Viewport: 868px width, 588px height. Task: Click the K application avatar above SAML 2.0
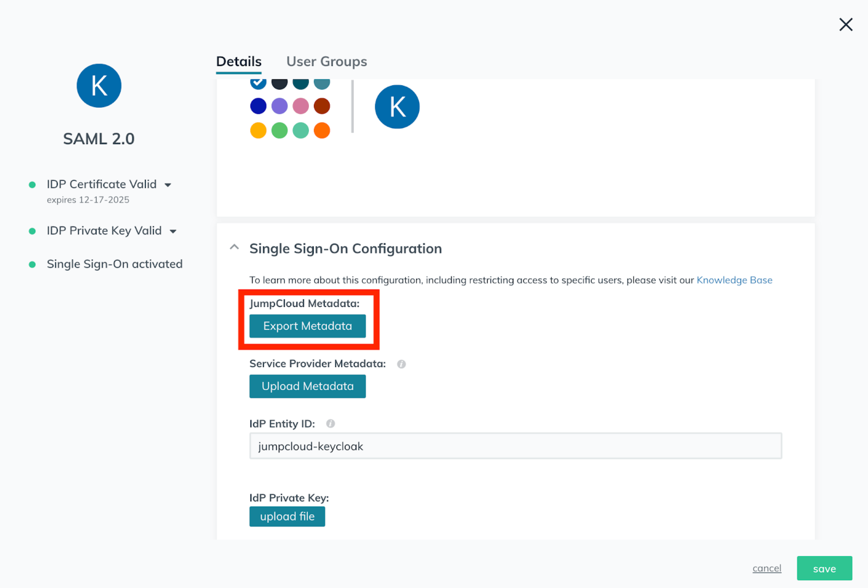tap(99, 85)
